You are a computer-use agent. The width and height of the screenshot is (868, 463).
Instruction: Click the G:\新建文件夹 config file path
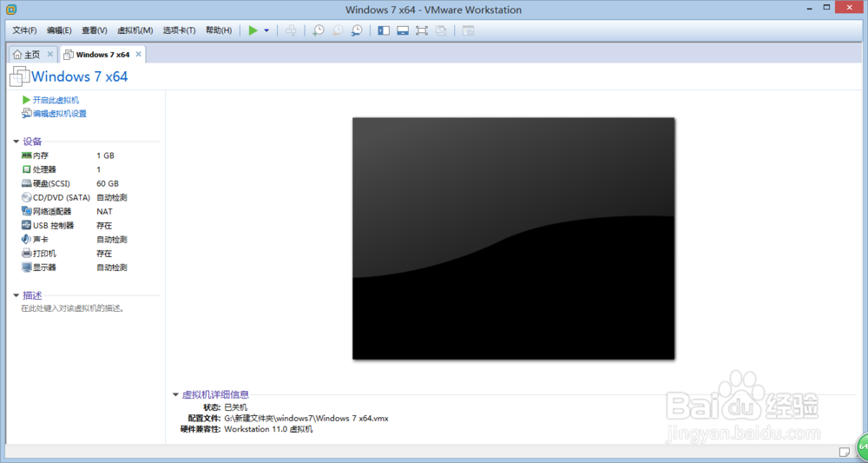pos(306,418)
